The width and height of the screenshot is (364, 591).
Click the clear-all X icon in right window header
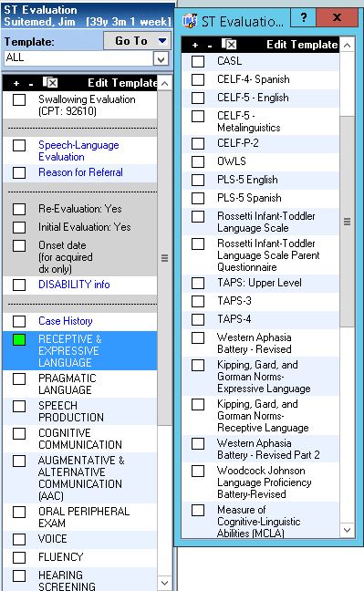[229, 44]
